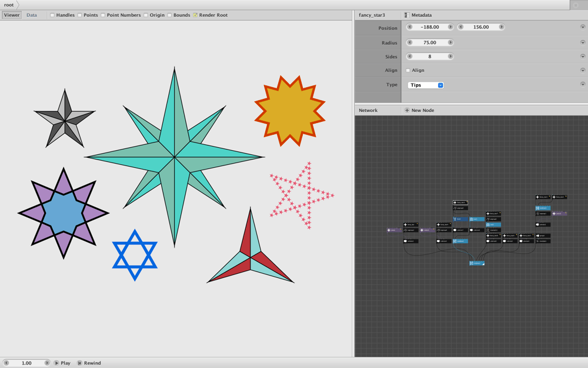Increase the Sides count arrow
The image size is (588, 368).
click(450, 57)
